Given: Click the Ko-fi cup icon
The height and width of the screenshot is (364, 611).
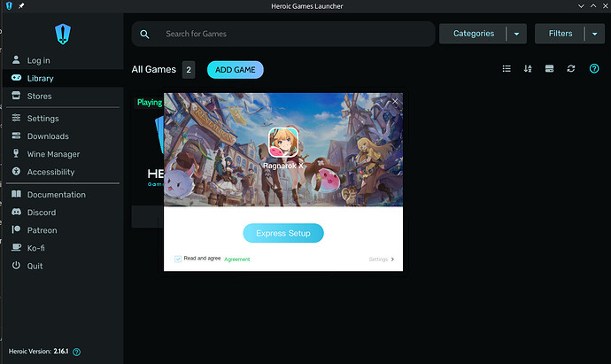Looking at the screenshot, I should click(x=16, y=247).
